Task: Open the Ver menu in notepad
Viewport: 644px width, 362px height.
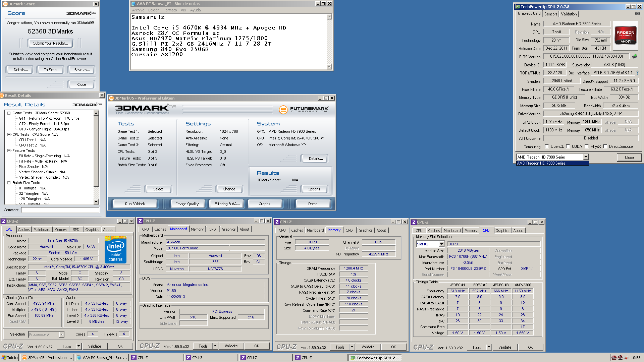Action: [x=183, y=10]
